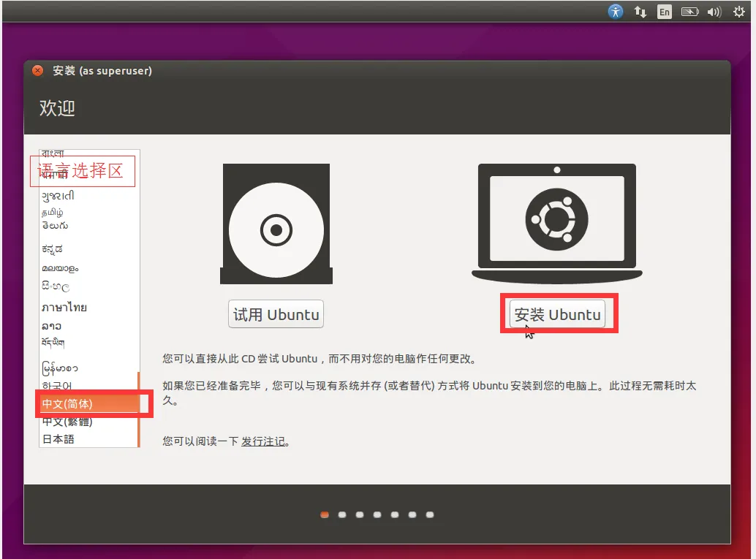Click the first orange progress dot
756x559 pixels.
click(x=325, y=514)
